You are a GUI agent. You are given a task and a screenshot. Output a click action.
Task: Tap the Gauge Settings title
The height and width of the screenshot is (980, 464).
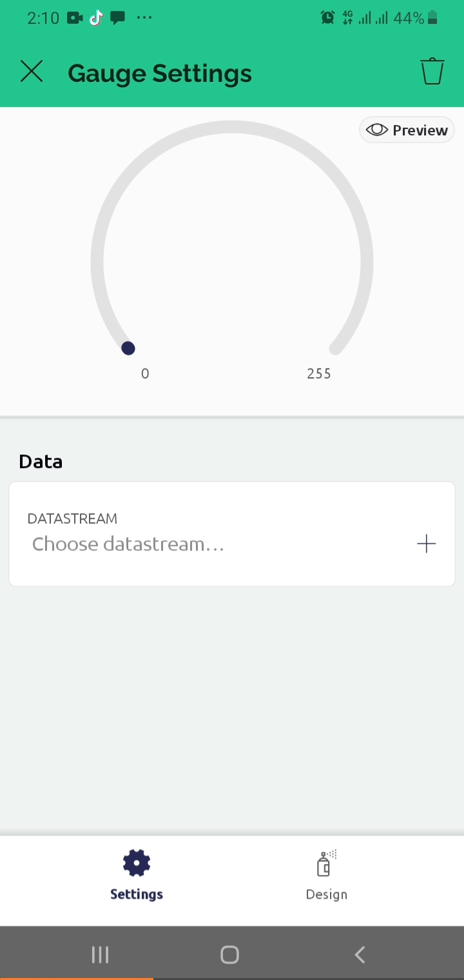(x=160, y=73)
